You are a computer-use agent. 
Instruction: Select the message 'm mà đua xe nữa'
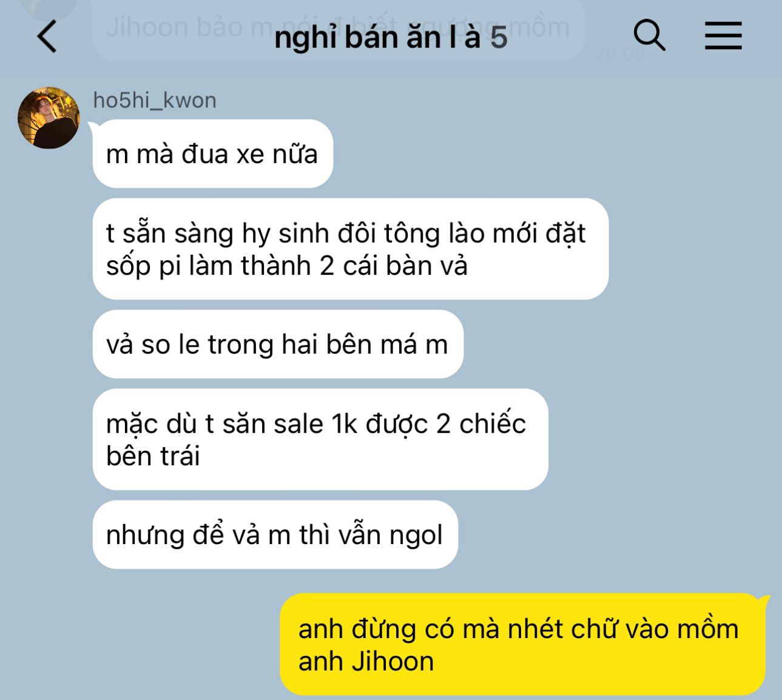click(213, 153)
